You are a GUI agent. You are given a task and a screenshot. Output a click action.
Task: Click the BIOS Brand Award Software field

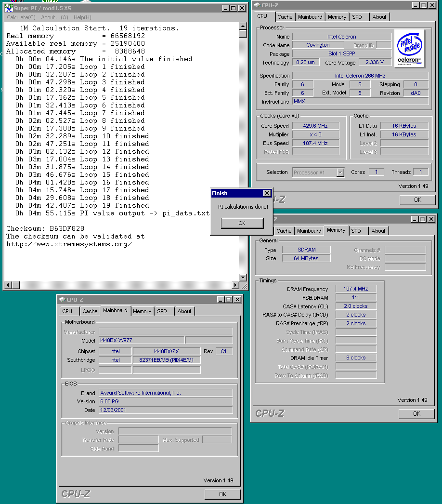(166, 393)
